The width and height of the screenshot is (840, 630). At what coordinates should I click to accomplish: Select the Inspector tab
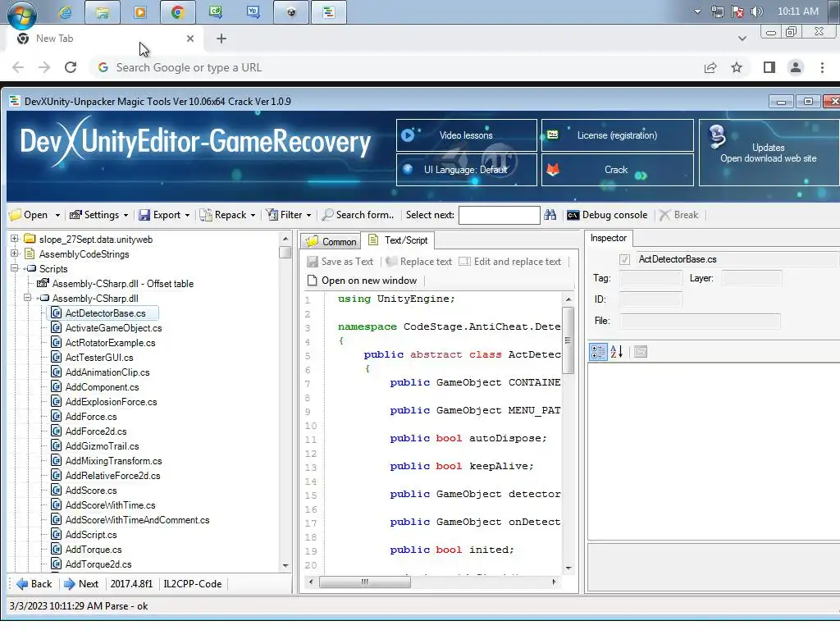coord(609,238)
